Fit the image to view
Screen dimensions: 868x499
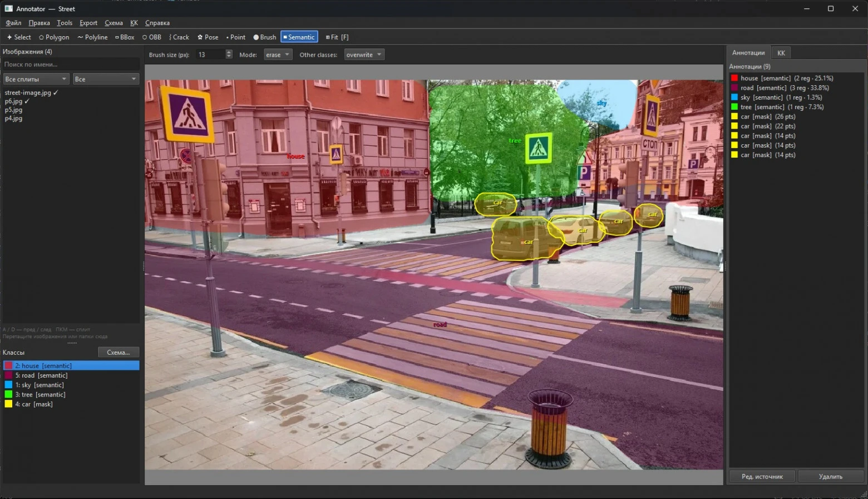(337, 37)
